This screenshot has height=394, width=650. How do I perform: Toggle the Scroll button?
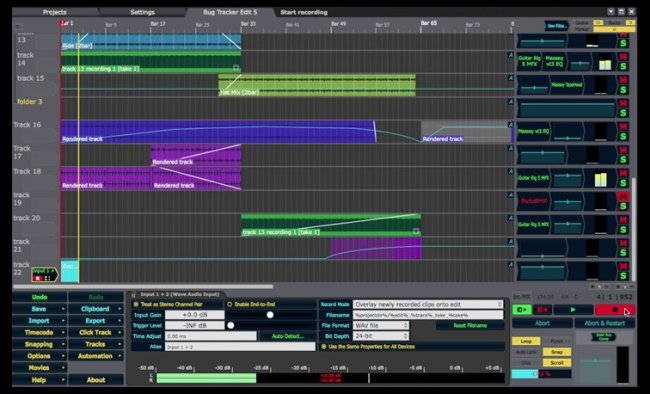(x=557, y=362)
